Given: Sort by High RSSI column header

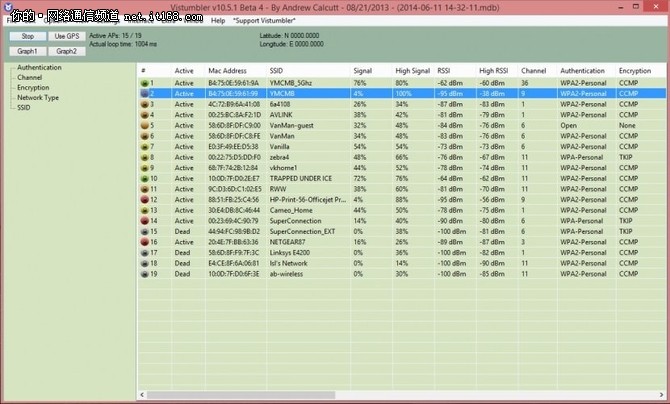Looking at the screenshot, I should click(x=497, y=71).
